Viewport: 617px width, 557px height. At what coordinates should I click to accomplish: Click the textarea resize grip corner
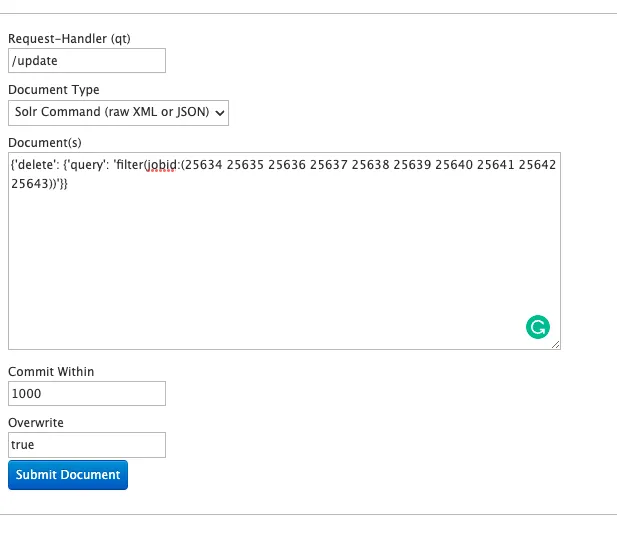556,345
